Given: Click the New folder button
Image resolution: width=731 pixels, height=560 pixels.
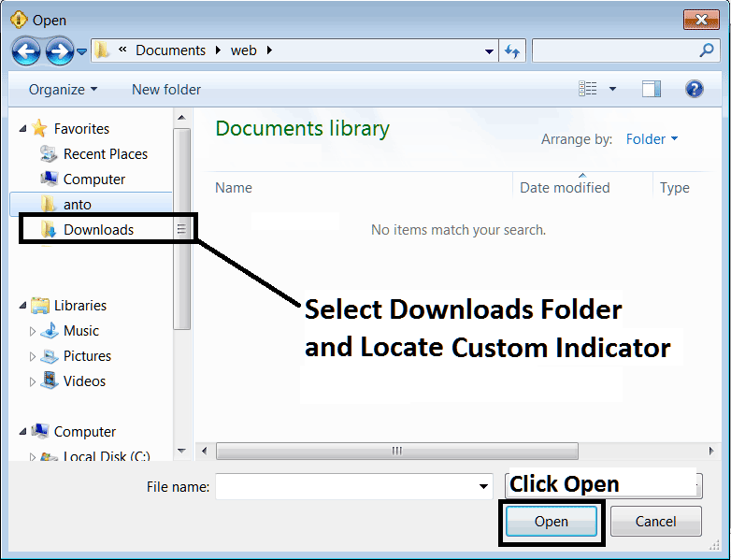Looking at the screenshot, I should tap(166, 90).
